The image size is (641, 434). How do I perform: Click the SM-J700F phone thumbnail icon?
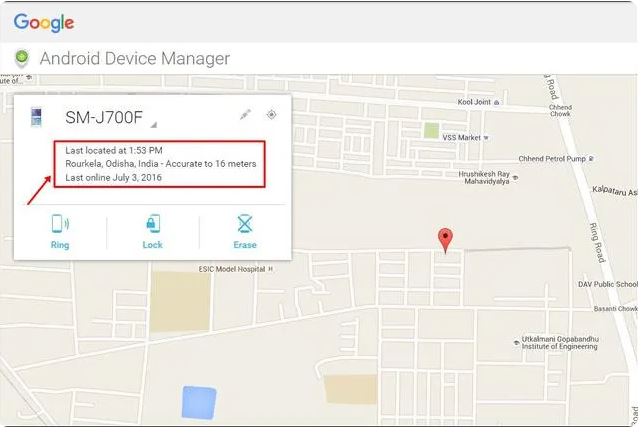[36, 117]
